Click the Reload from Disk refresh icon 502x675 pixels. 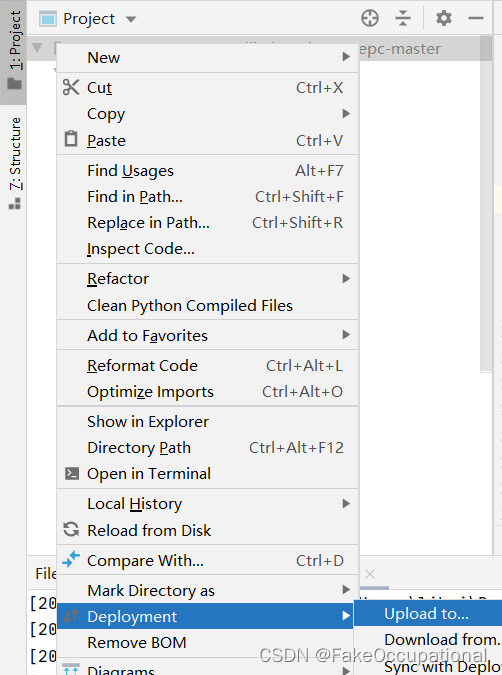pos(71,529)
